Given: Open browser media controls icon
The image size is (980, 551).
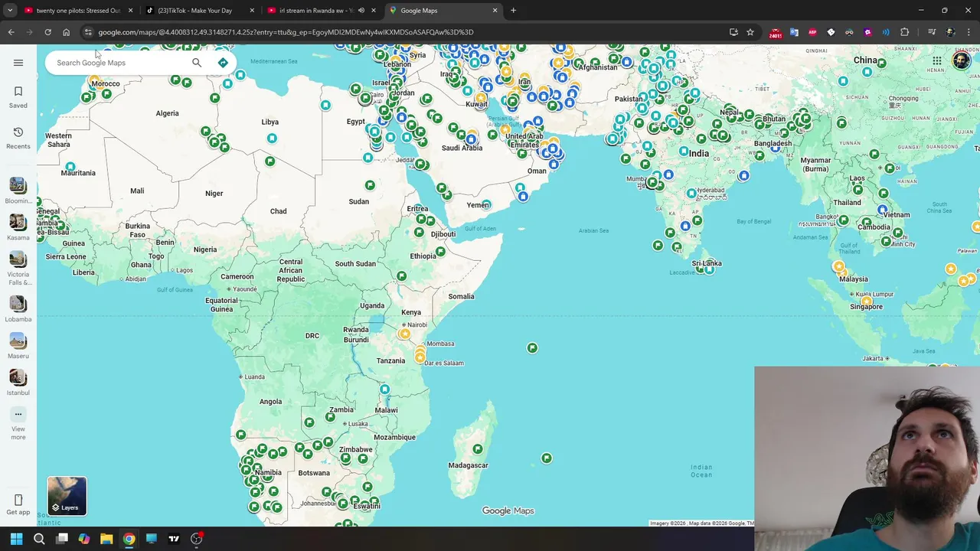Looking at the screenshot, I should (932, 32).
